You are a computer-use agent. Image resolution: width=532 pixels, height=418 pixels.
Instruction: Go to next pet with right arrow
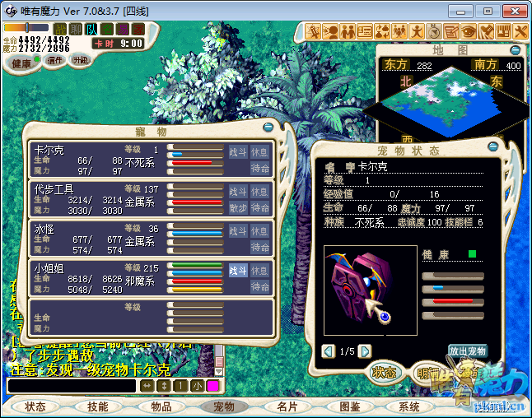tap(365, 351)
